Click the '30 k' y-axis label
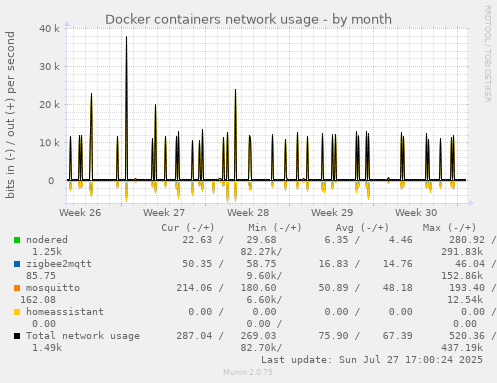This screenshot has width=497, height=383. point(49,67)
